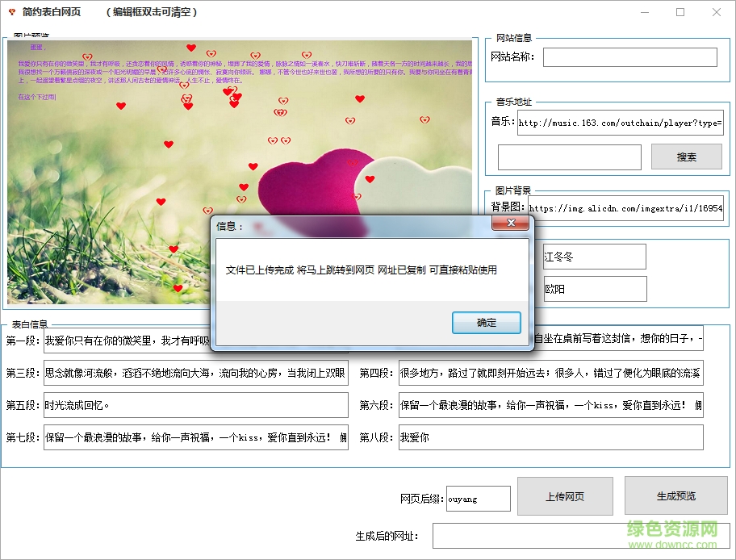
Task: Click the 第四段 fourth paragraph field
Action: pyautogui.click(x=549, y=373)
